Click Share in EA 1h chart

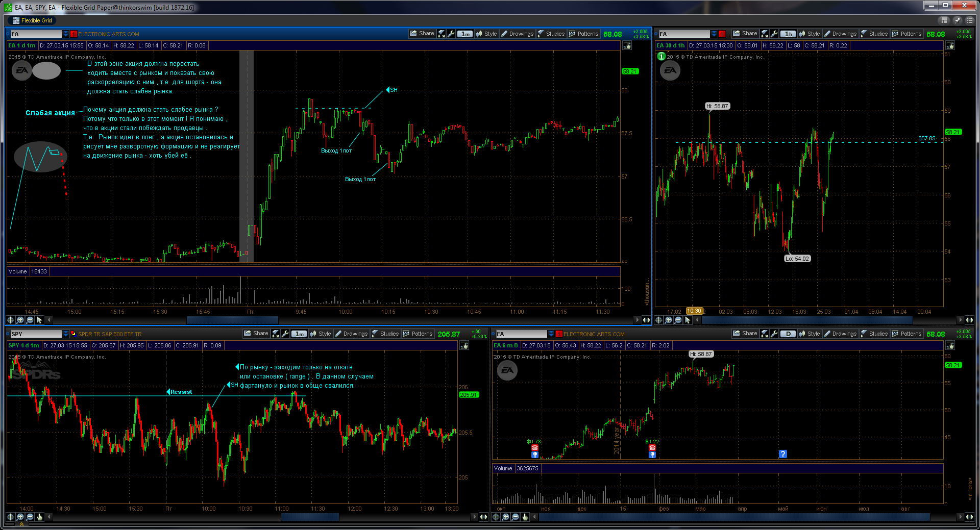tap(745, 34)
